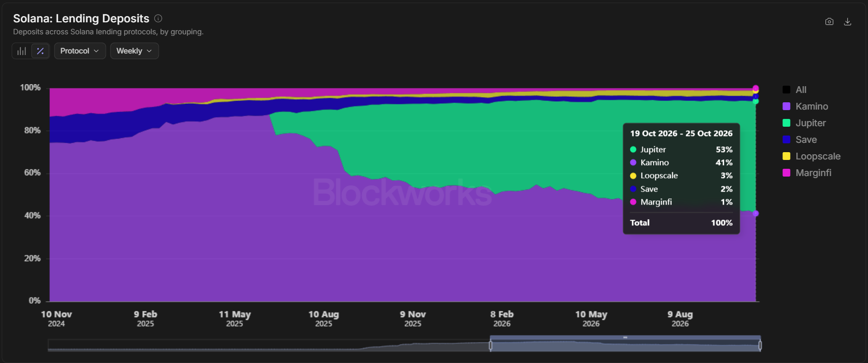The width and height of the screenshot is (868, 363).
Task: Click the Marginfi 1% row in the tooltip
Action: 681,202
